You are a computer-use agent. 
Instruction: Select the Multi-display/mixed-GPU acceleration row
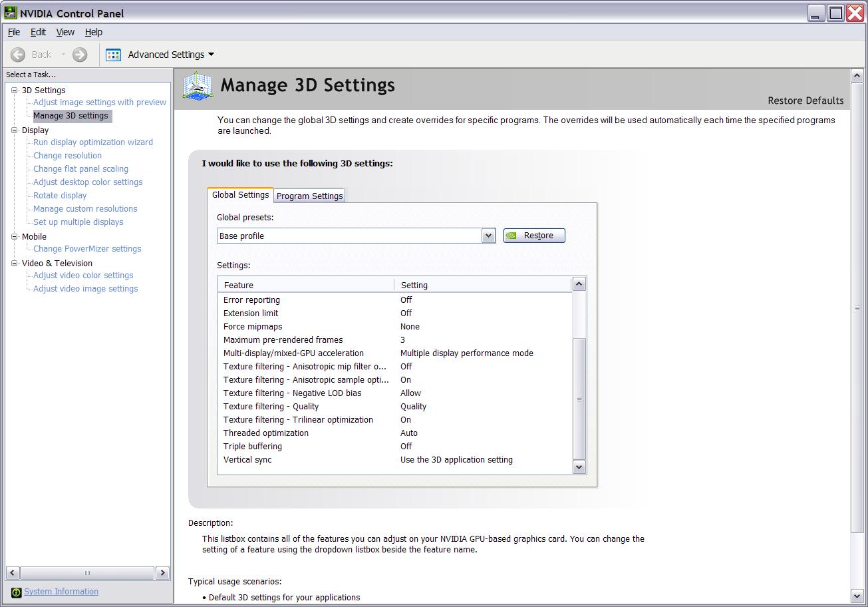(394, 353)
